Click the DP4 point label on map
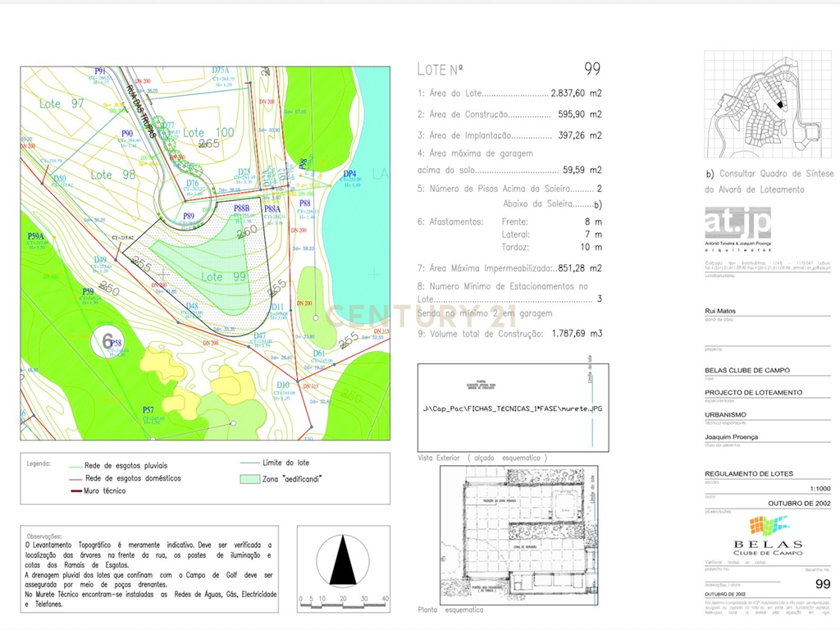840x630 pixels. coord(349,174)
